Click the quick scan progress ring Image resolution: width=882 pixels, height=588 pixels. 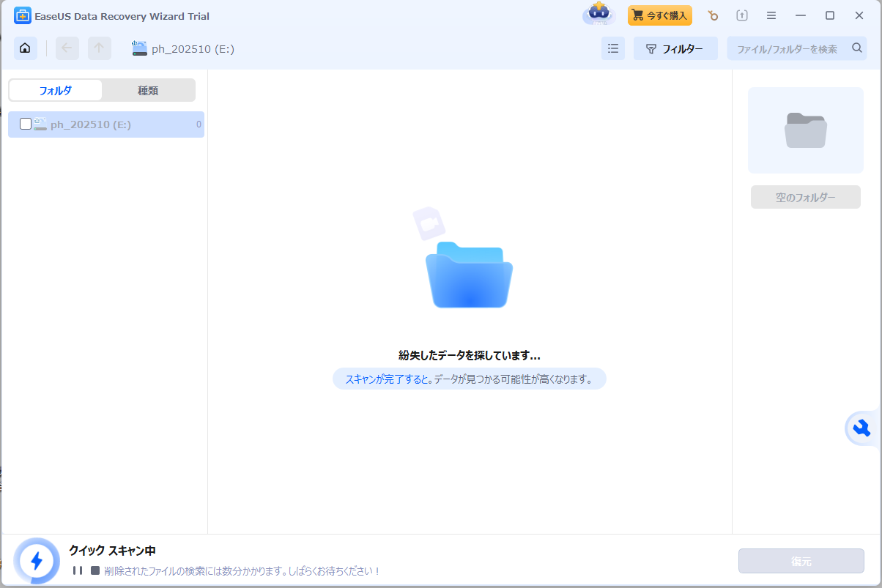(37, 560)
